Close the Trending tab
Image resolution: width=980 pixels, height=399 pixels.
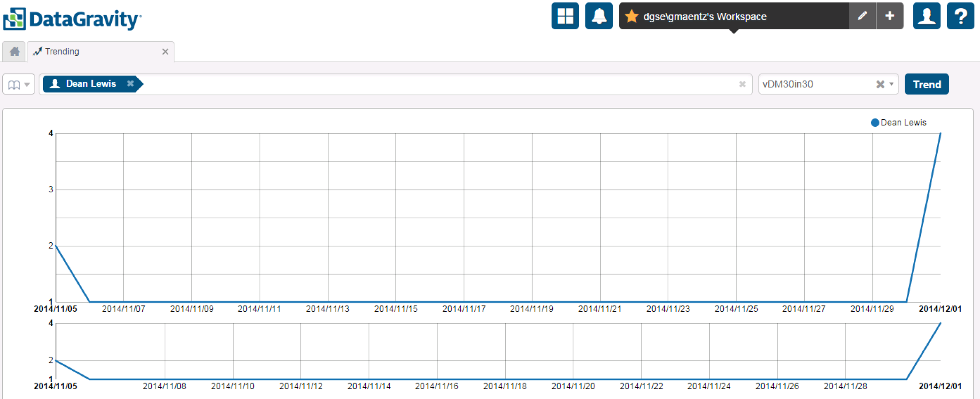165,52
